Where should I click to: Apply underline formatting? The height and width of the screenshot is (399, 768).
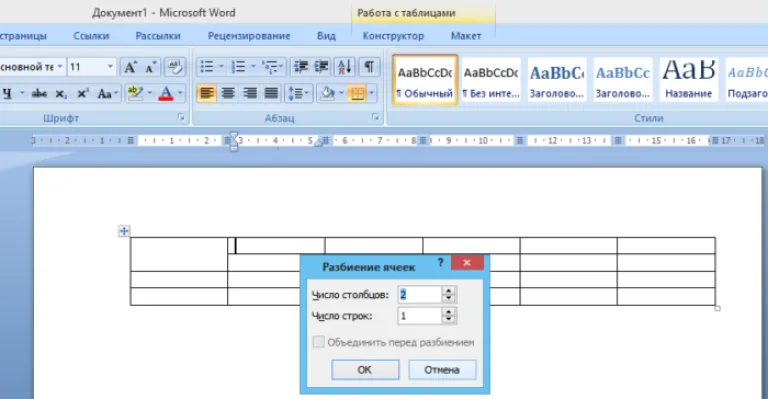point(7,93)
